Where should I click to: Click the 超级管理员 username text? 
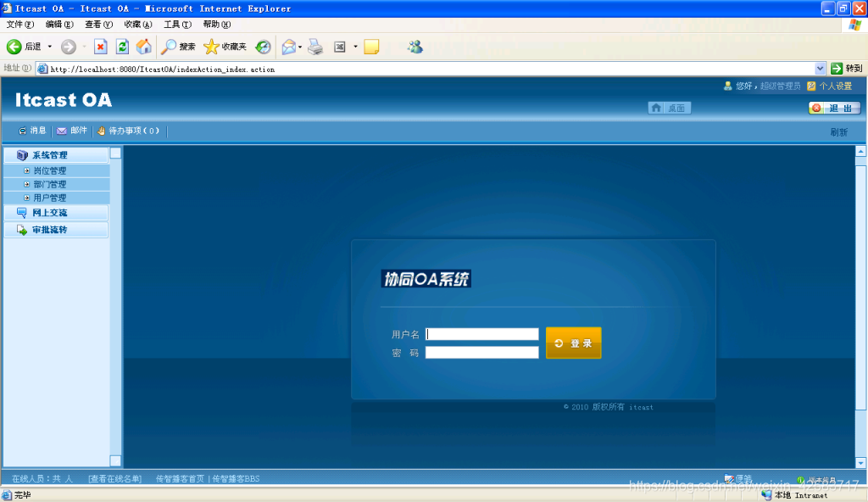point(780,86)
